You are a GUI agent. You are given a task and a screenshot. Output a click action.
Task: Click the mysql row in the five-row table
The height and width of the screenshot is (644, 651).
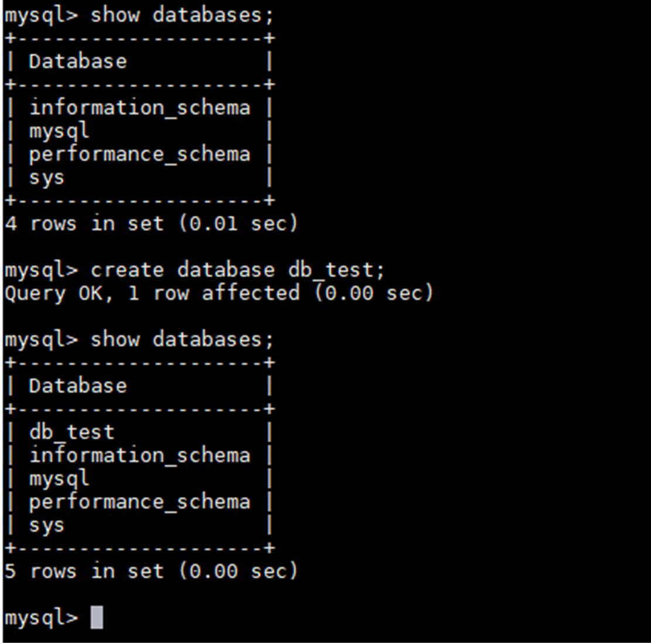pos(59,479)
